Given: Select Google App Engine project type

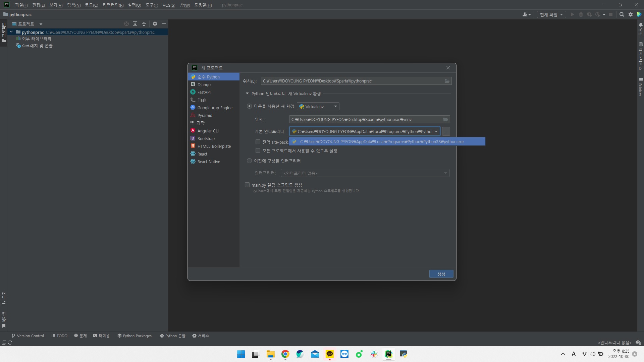Looking at the screenshot, I should pos(214,108).
